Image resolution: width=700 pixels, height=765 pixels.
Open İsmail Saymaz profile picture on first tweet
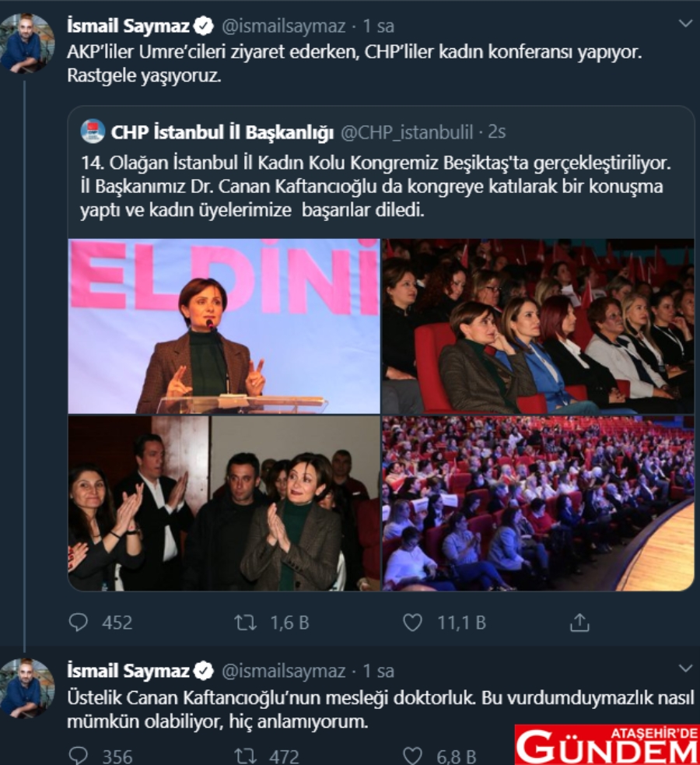tap(27, 43)
